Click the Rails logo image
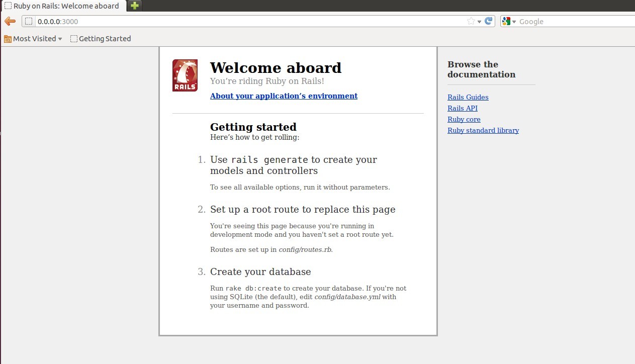Viewport: 635px width, 364px height. pyautogui.click(x=185, y=75)
